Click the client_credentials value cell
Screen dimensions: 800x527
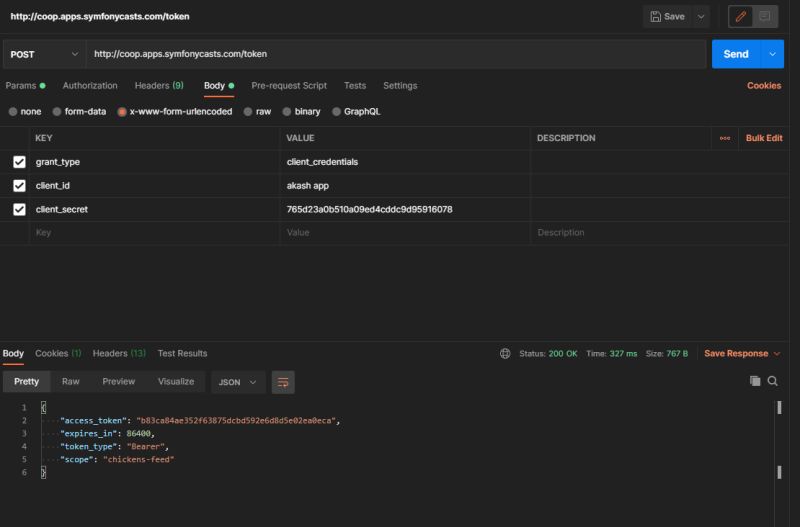click(405, 162)
